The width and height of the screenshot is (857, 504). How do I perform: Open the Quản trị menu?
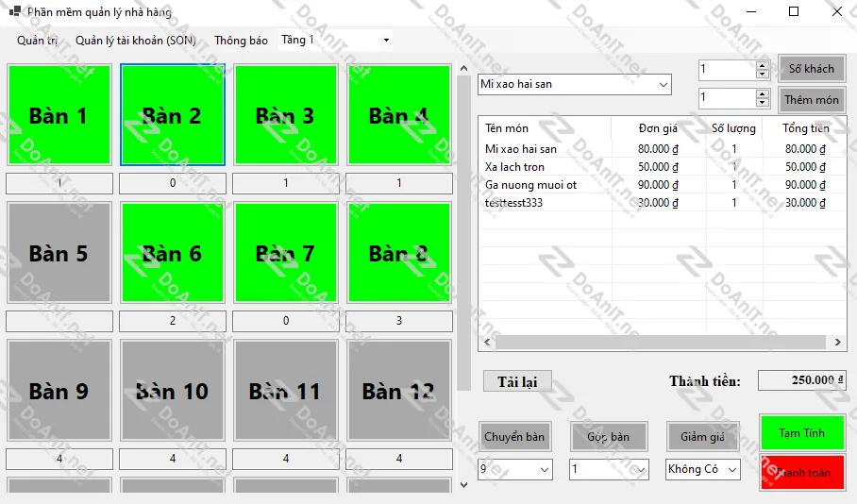click(37, 41)
